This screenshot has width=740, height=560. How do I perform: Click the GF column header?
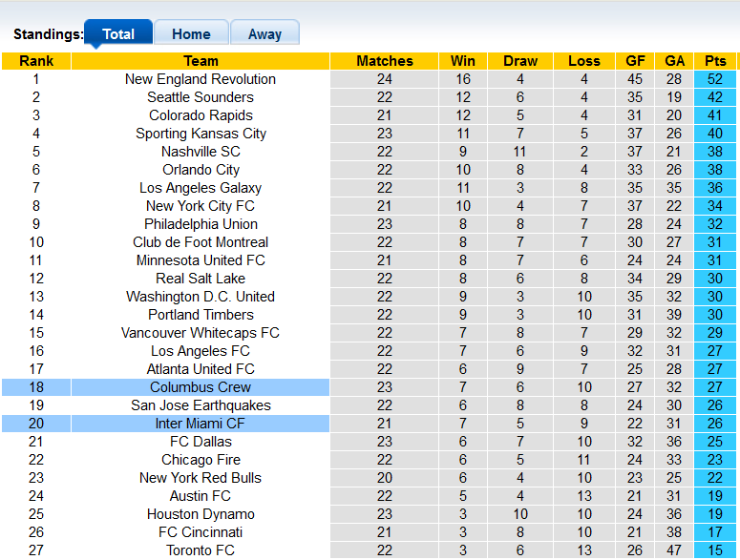[x=635, y=61]
